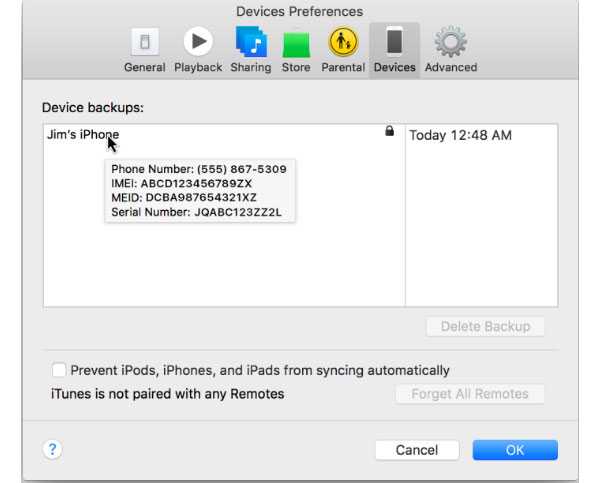The width and height of the screenshot is (600, 483).
Task: Open Parental controls preferences
Action: pos(343,49)
